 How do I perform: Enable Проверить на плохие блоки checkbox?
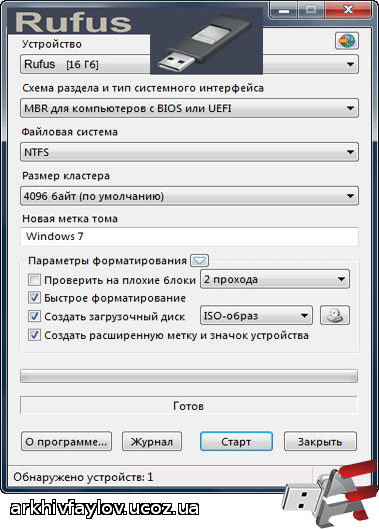(x=34, y=280)
